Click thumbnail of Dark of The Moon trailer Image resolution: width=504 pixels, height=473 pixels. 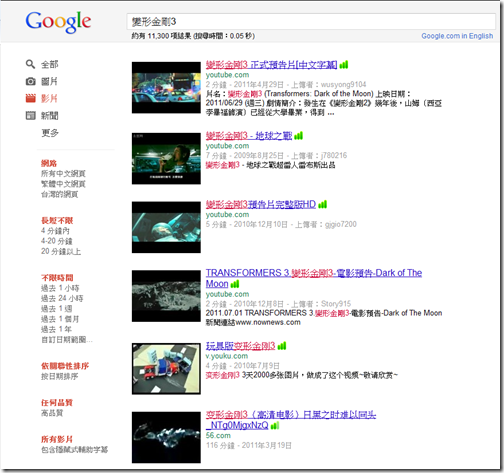tap(166, 296)
